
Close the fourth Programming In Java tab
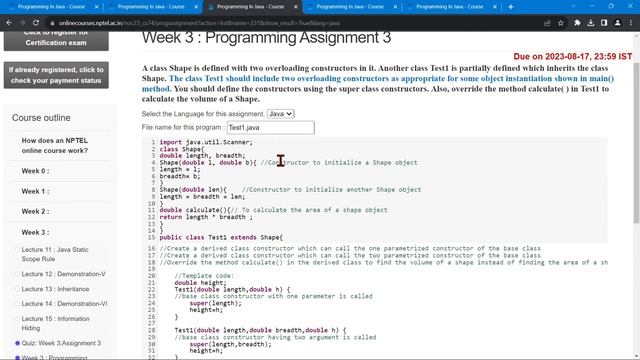(x=395, y=7)
